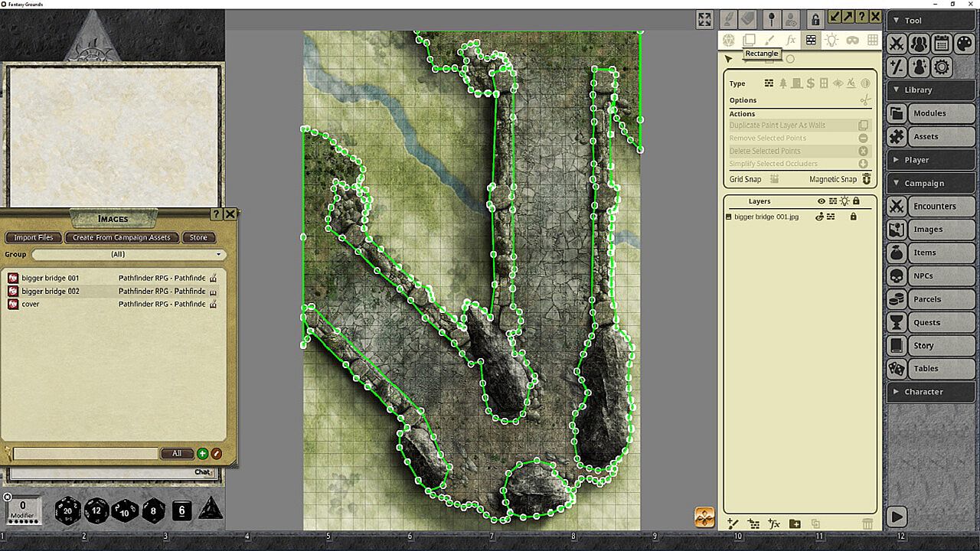Toggle Grid Snap option

click(774, 179)
